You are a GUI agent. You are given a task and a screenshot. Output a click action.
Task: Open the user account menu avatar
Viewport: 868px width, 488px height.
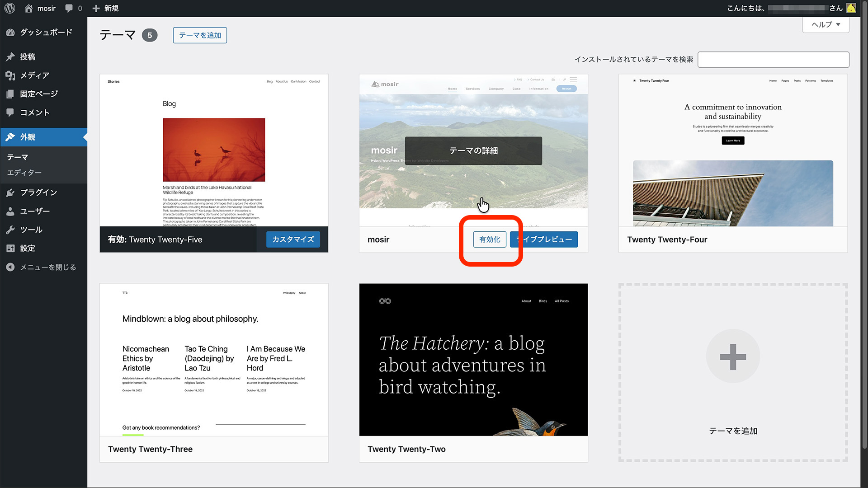(x=851, y=8)
